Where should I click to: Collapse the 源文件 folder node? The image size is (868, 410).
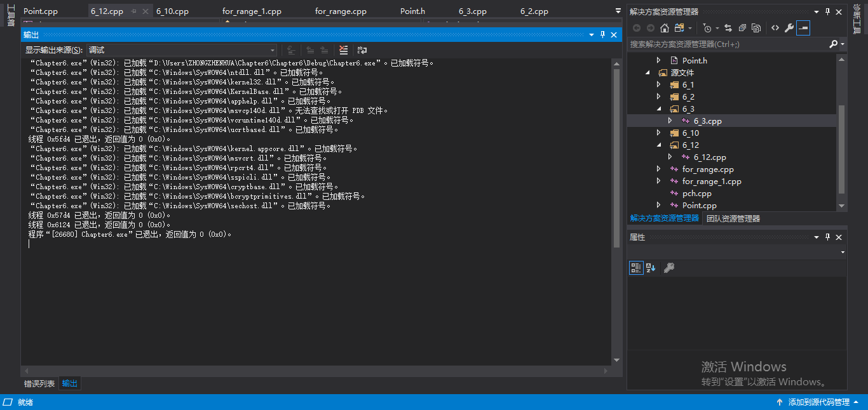[x=648, y=72]
